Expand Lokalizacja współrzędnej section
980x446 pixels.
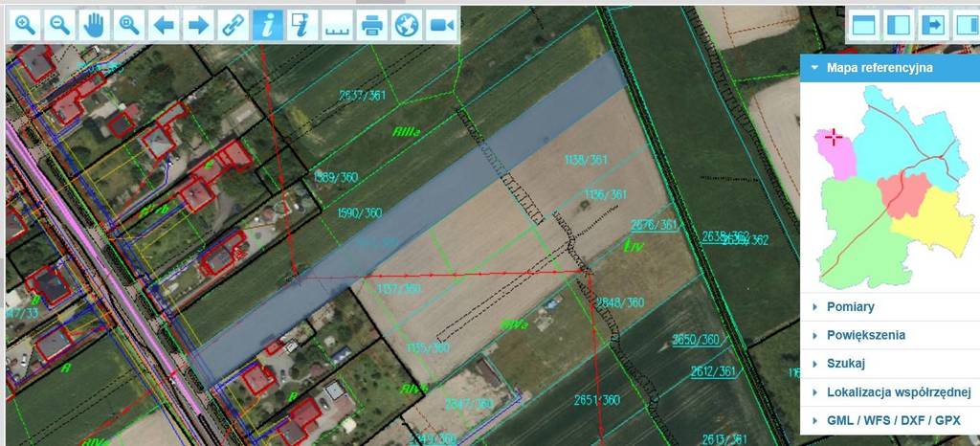899,392
